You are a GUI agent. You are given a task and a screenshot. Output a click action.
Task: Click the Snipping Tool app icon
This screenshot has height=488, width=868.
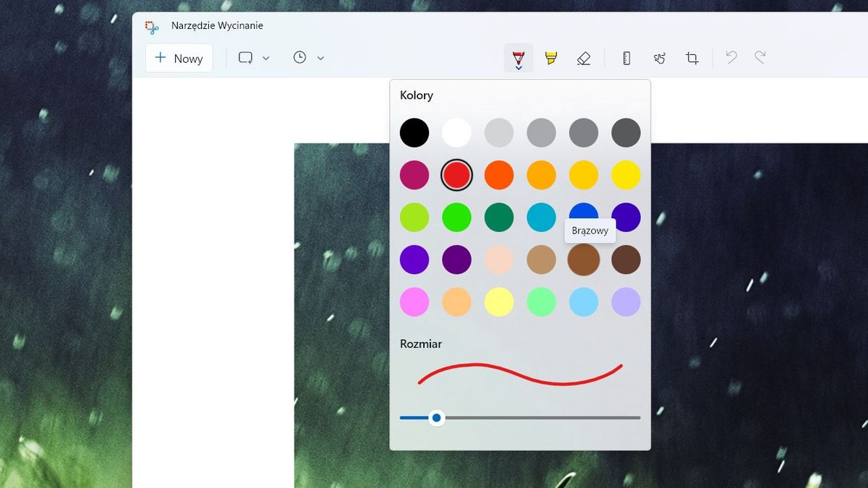[x=151, y=27]
